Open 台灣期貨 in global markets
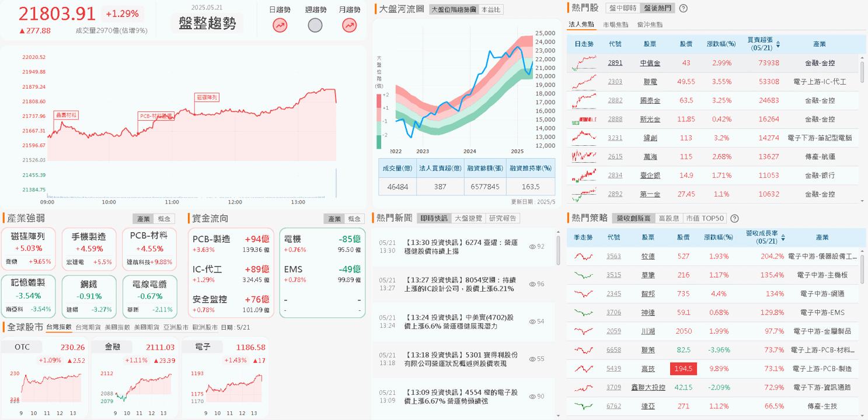Screen dimensions: 868x420 coord(88,327)
